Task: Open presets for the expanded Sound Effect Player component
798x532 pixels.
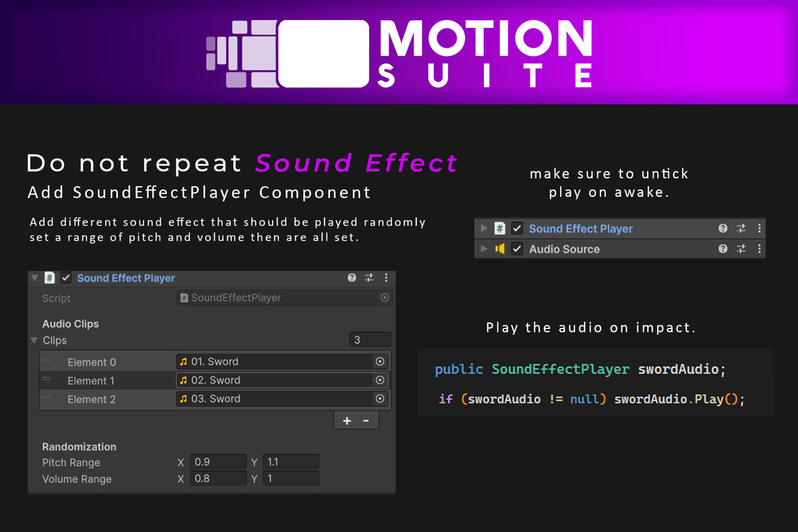Action: [x=370, y=278]
